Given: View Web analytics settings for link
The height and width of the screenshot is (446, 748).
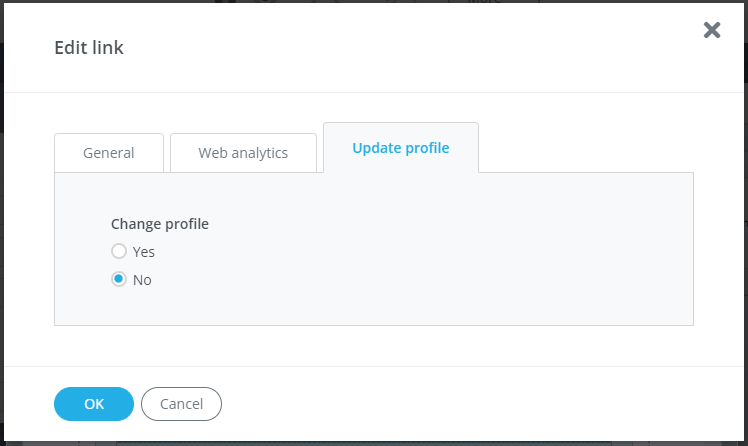Looking at the screenshot, I should [243, 153].
